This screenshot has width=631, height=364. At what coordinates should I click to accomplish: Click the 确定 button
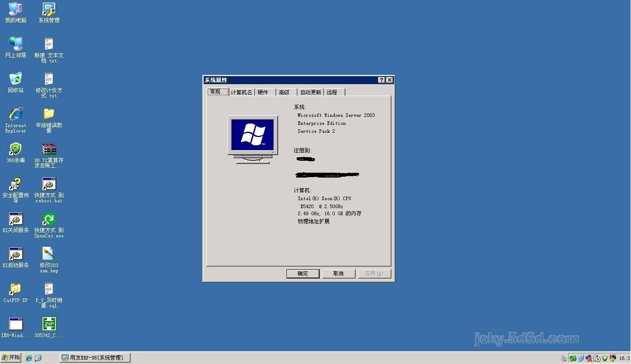(x=303, y=274)
